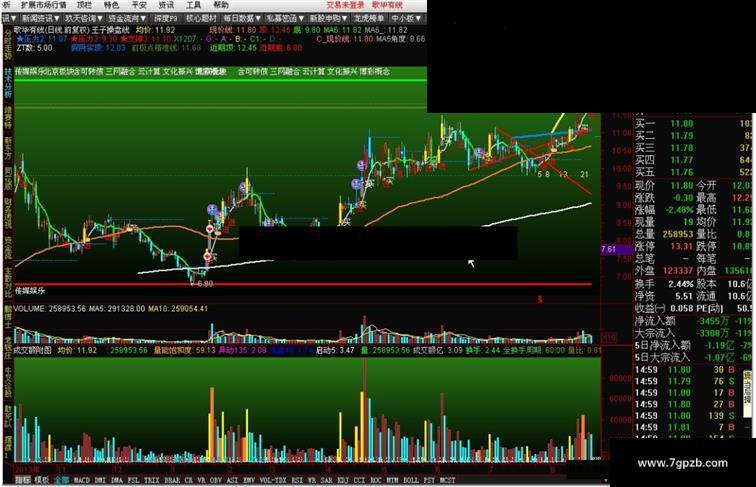This screenshot has width=756, height=487.
Task: Click the indicator tab bar scroll arrow
Action: [x=606, y=480]
